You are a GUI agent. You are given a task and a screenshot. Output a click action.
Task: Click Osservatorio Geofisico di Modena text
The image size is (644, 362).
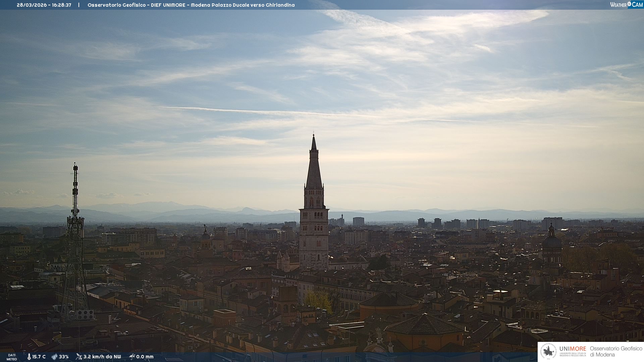click(x=615, y=352)
